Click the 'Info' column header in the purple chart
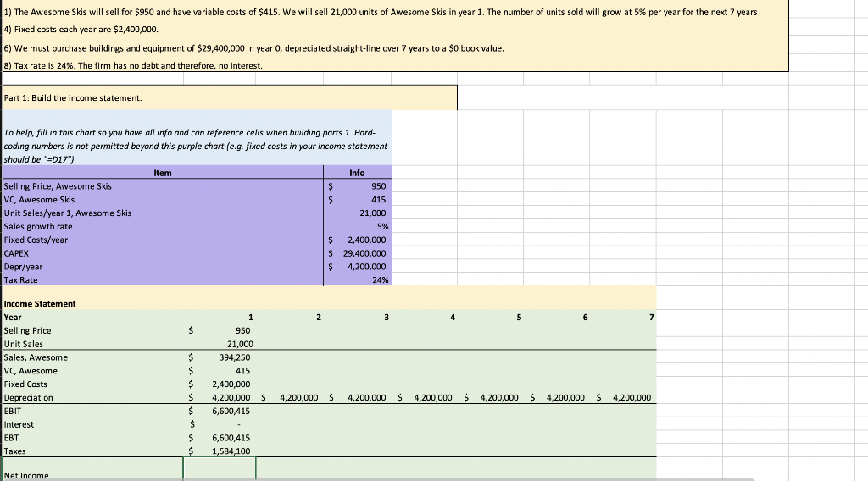This screenshot has height=481, width=868. pos(357,173)
